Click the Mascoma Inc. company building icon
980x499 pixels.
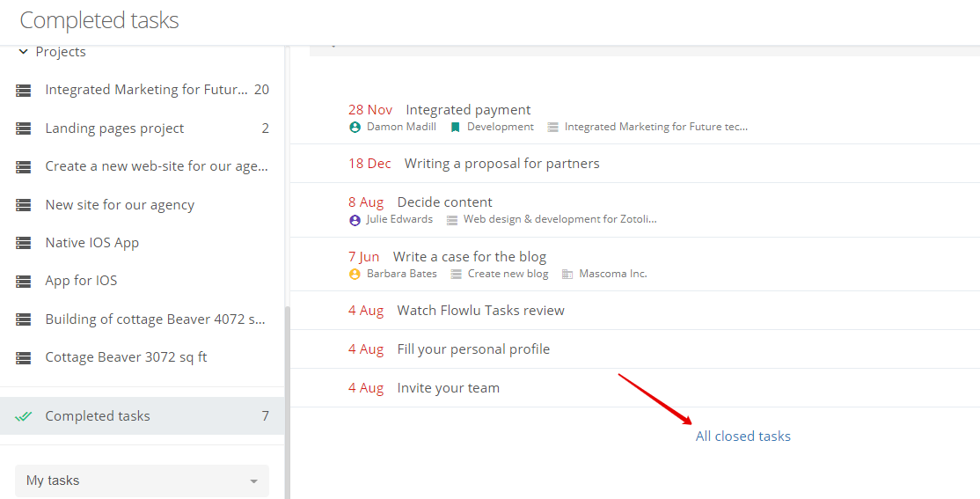click(x=567, y=274)
